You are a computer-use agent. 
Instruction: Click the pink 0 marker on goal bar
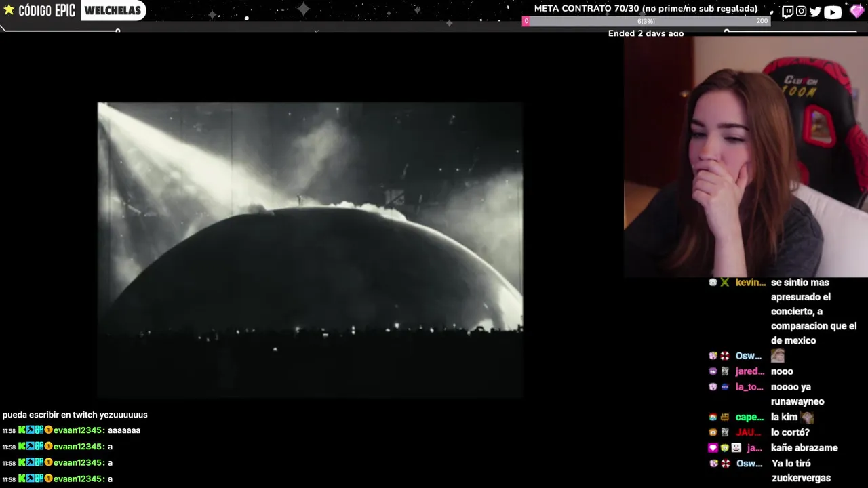pos(526,21)
